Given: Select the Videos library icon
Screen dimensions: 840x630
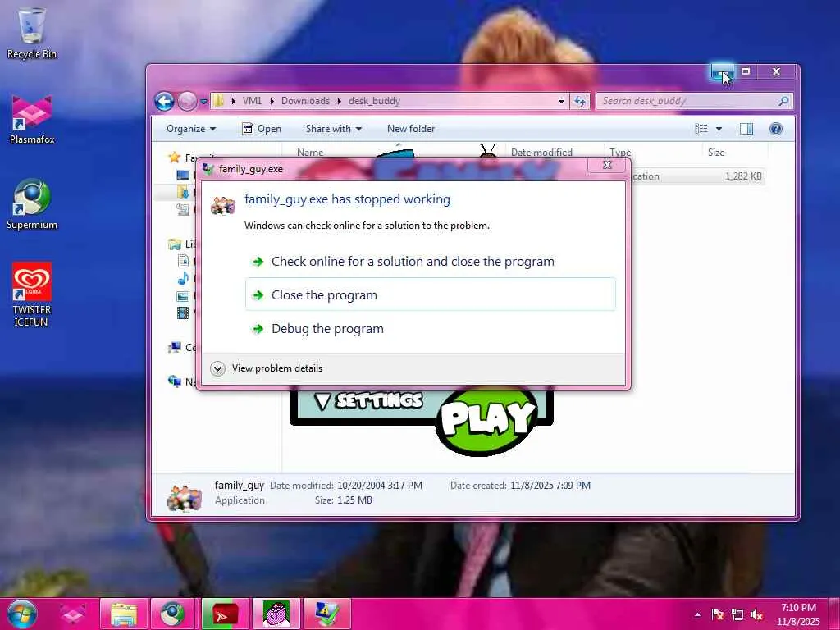Looking at the screenshot, I should [183, 313].
